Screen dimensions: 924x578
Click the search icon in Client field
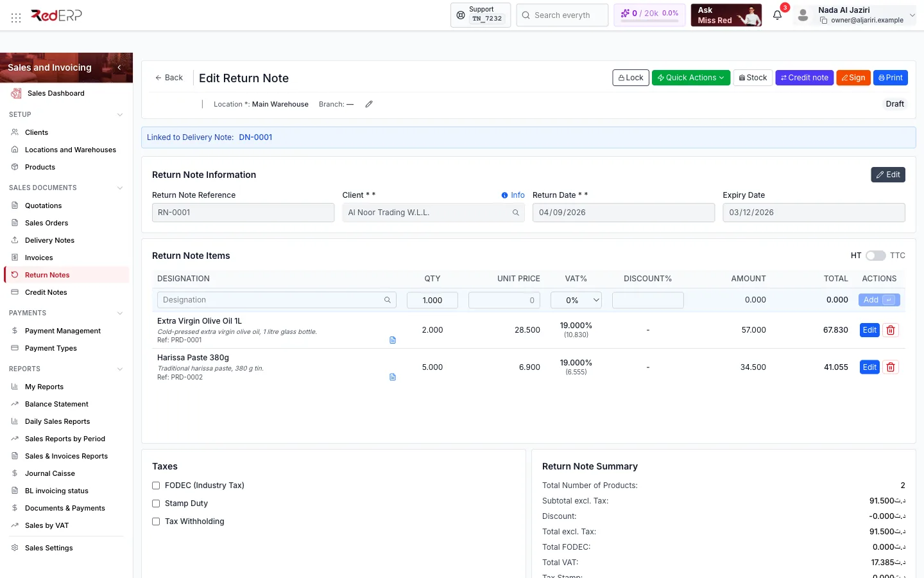click(516, 213)
